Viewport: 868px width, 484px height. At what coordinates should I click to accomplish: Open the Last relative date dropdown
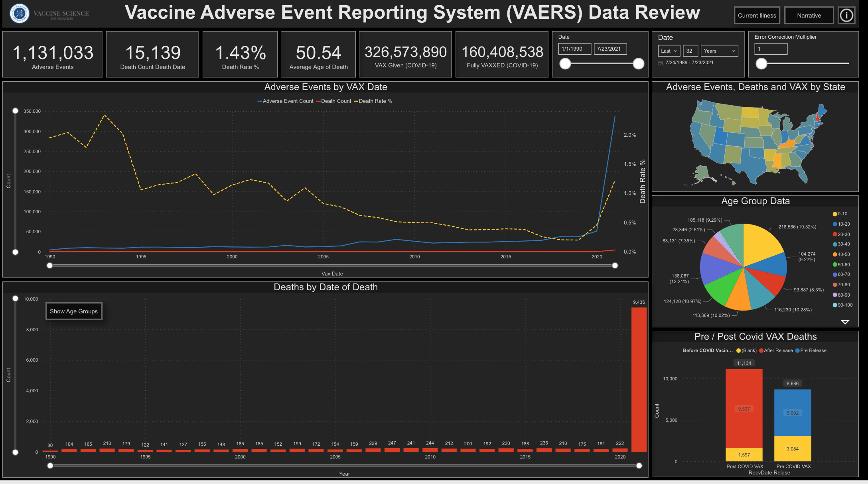(x=669, y=51)
